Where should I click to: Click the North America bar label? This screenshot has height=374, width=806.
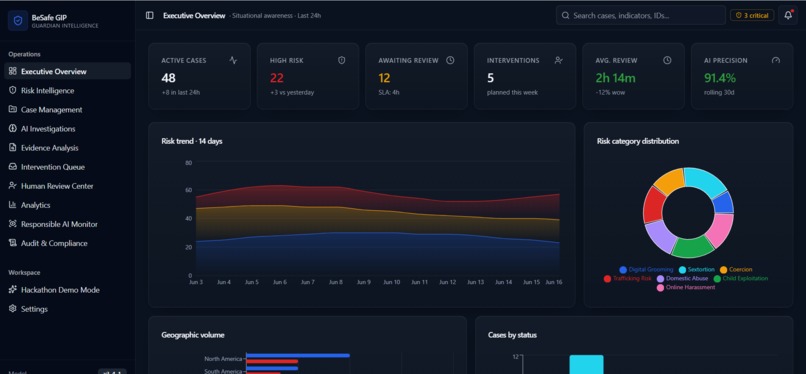pos(223,359)
